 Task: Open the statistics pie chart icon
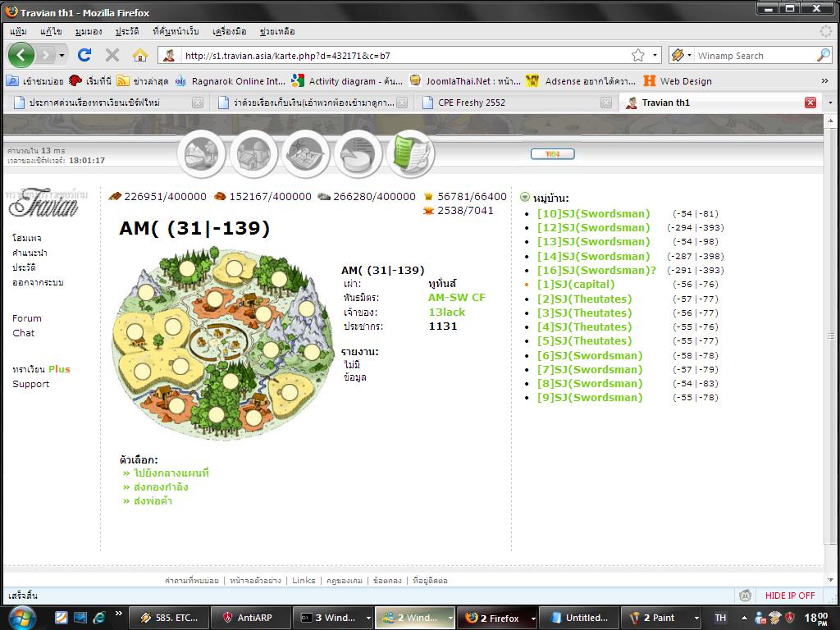point(358,153)
